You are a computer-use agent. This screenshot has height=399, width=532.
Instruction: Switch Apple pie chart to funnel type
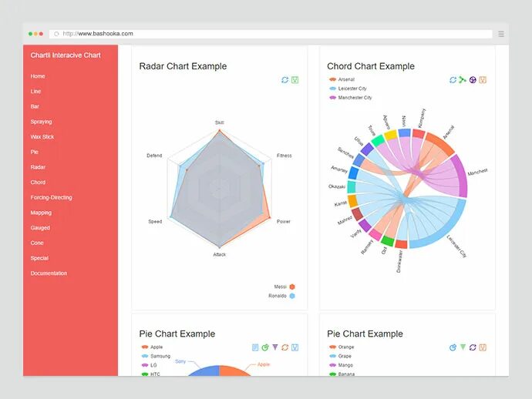[274, 347]
